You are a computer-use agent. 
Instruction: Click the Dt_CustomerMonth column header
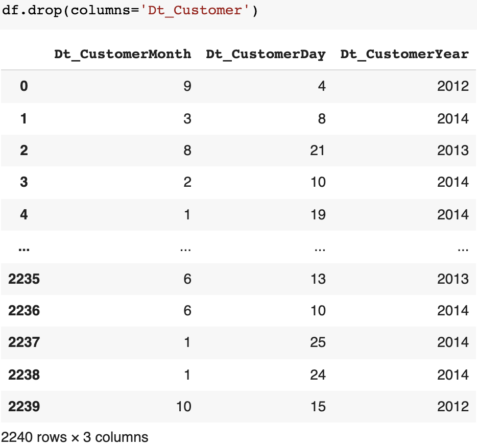point(123,54)
